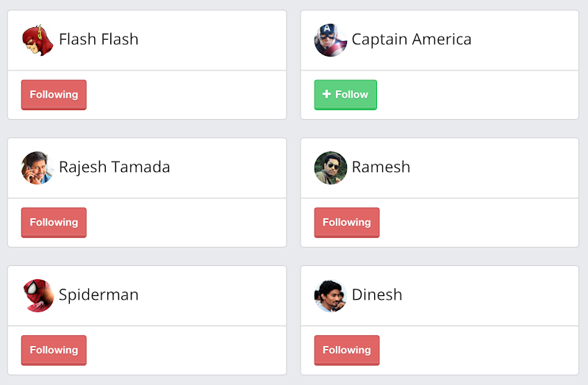Open the Flash Flash name link
Image resolution: width=588 pixels, height=385 pixels.
[x=98, y=40]
